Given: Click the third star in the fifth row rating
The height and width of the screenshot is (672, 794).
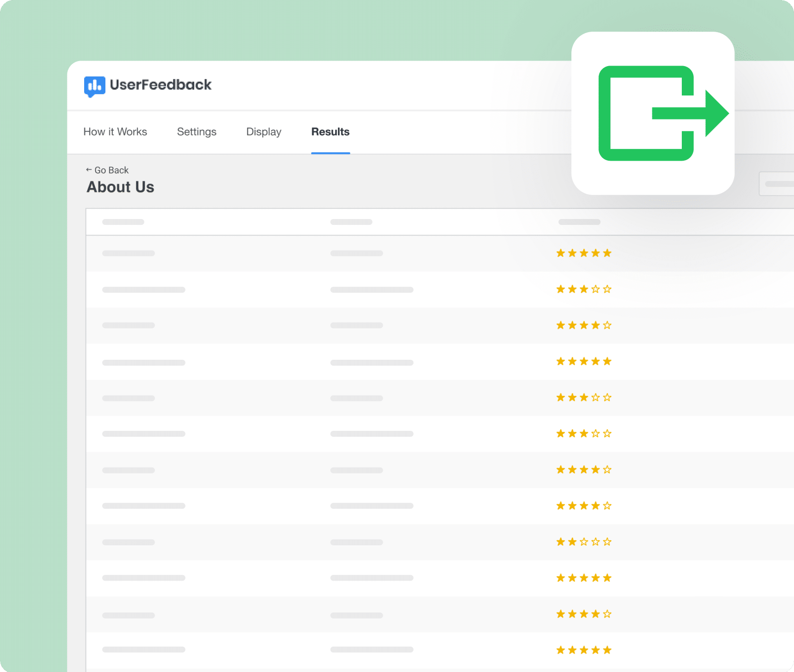Looking at the screenshot, I should click(x=583, y=397).
